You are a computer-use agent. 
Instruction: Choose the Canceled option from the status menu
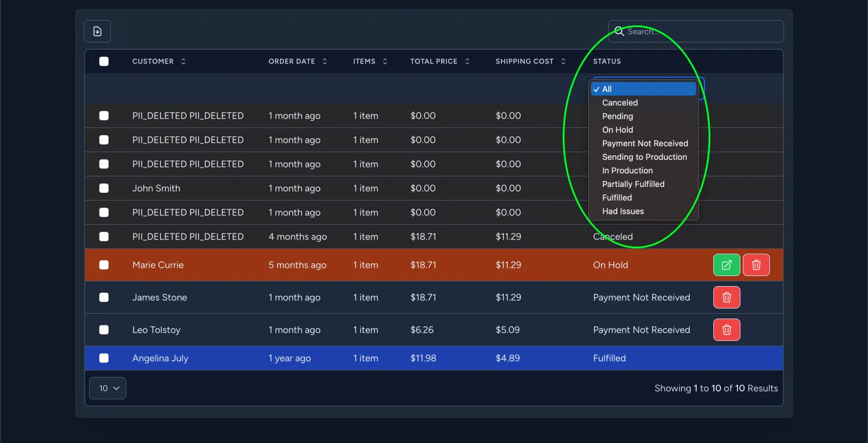coord(619,103)
